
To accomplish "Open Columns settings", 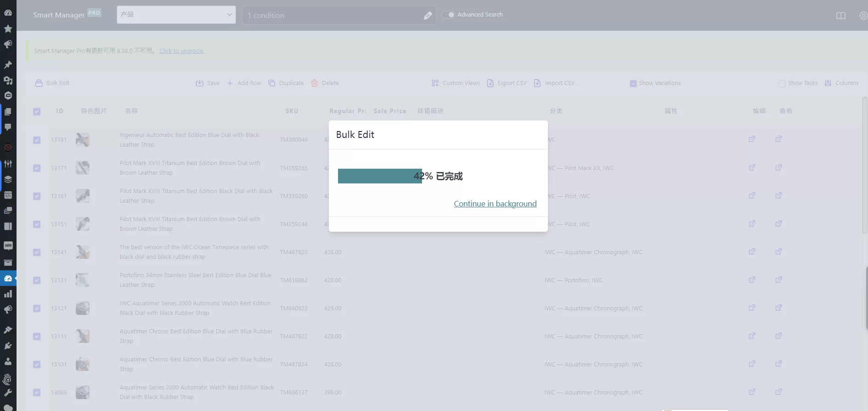I will [x=841, y=83].
